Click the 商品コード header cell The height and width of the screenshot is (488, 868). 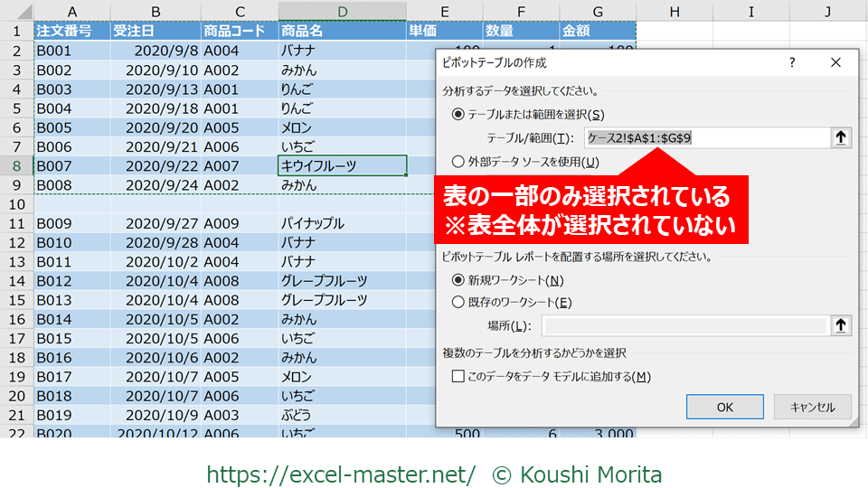coord(239,31)
